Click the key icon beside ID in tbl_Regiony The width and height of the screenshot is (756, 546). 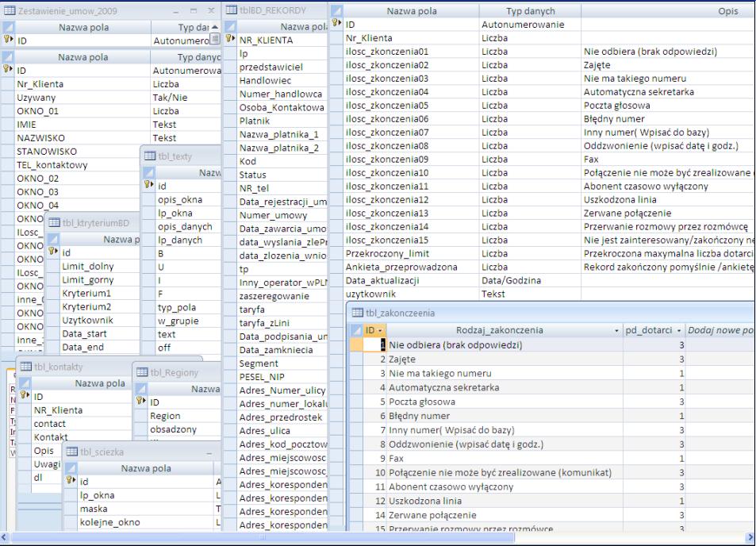point(140,401)
